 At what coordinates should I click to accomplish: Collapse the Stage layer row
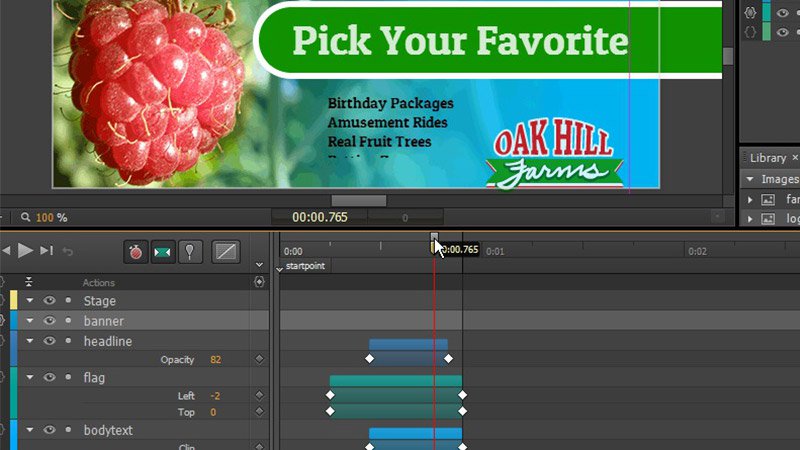pyautogui.click(x=30, y=301)
